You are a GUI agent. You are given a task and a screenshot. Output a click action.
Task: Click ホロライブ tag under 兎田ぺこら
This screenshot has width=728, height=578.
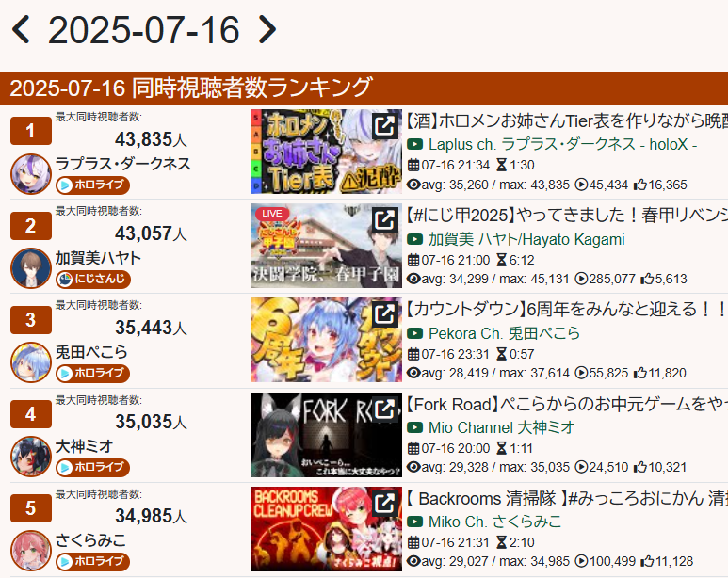[x=93, y=374]
